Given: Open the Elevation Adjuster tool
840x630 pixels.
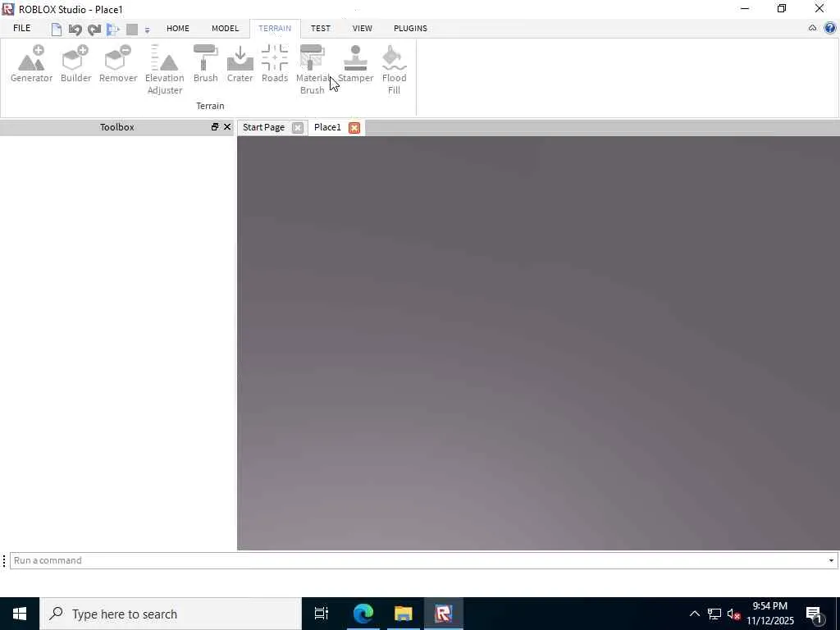Looking at the screenshot, I should coord(164,70).
